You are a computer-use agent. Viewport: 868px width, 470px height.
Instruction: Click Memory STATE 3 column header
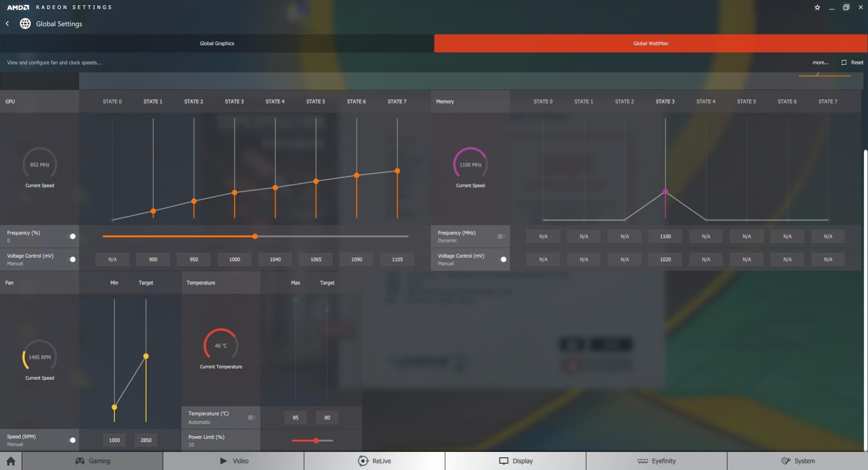pos(665,101)
